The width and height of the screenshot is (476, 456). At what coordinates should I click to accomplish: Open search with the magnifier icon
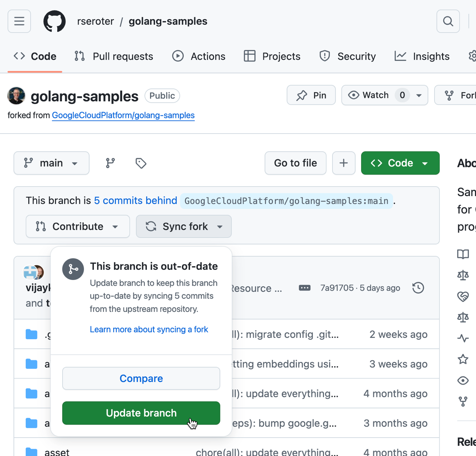(448, 21)
